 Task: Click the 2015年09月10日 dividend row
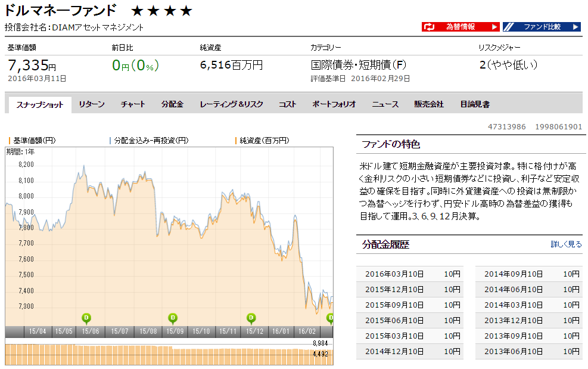point(410,305)
